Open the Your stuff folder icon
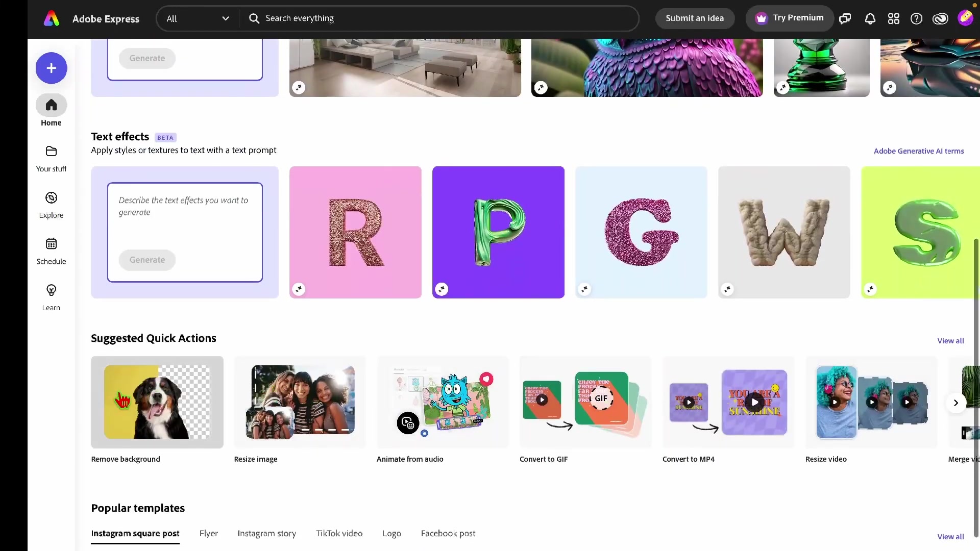Screen dimensions: 980x551 51,152
